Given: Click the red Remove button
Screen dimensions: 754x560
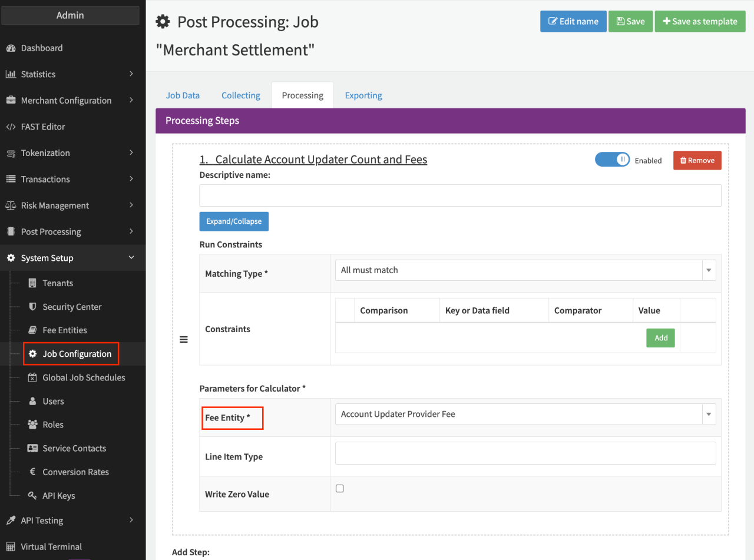Looking at the screenshot, I should (x=697, y=160).
